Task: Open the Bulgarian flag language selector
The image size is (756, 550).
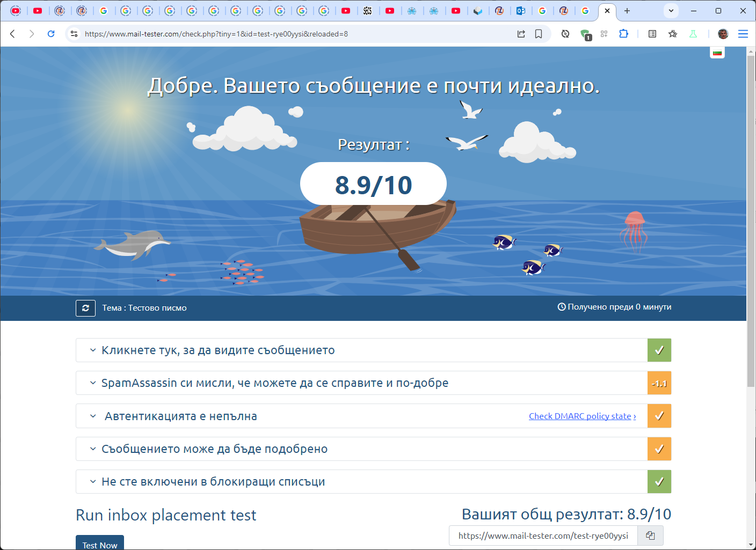Action: 717,52
